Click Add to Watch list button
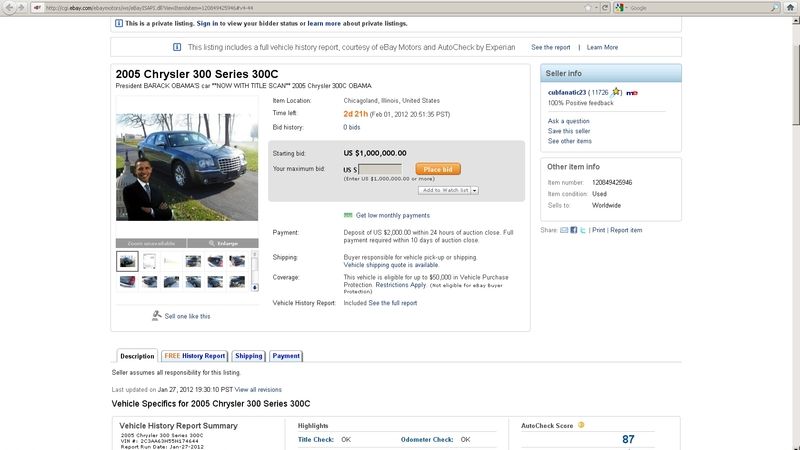 (445, 190)
